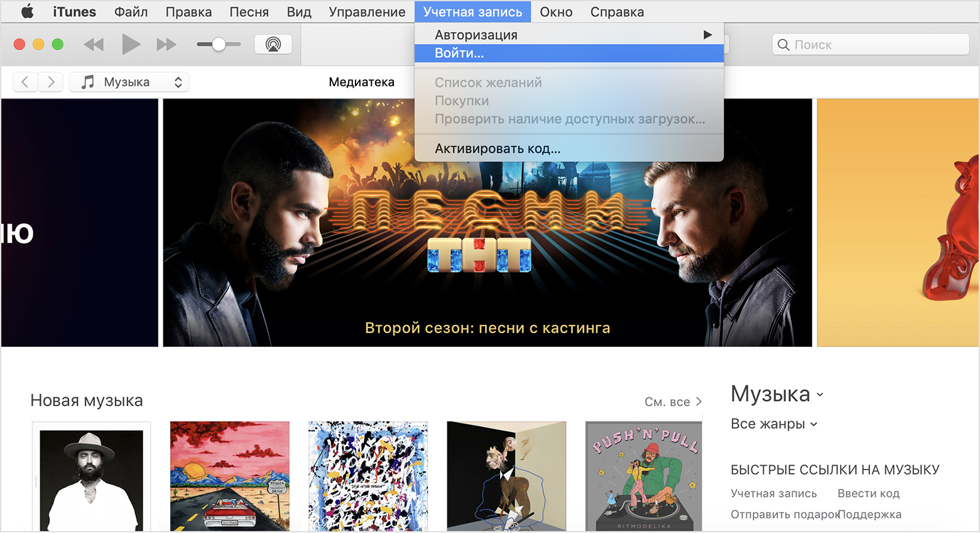Click the Поиск search field
The image size is (980, 533).
tap(871, 45)
